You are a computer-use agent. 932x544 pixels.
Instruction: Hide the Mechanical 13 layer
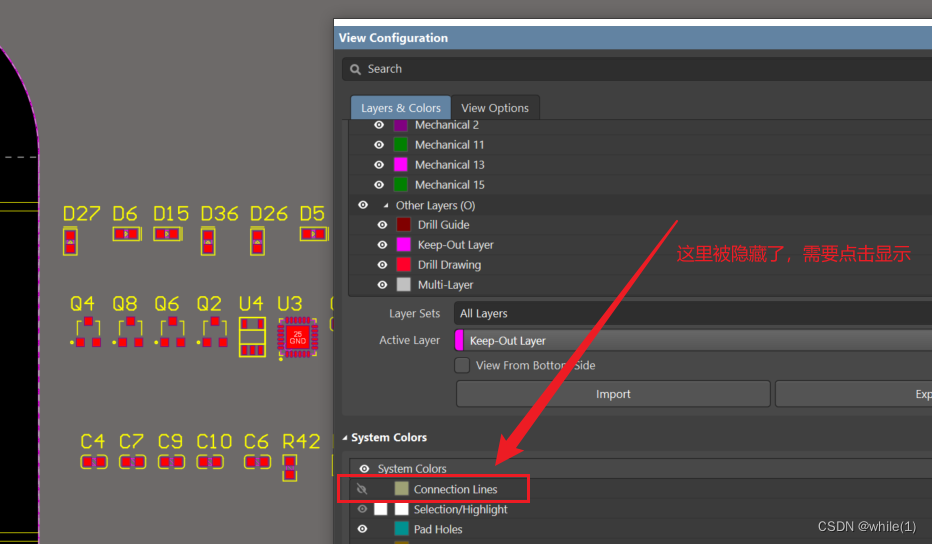379,165
